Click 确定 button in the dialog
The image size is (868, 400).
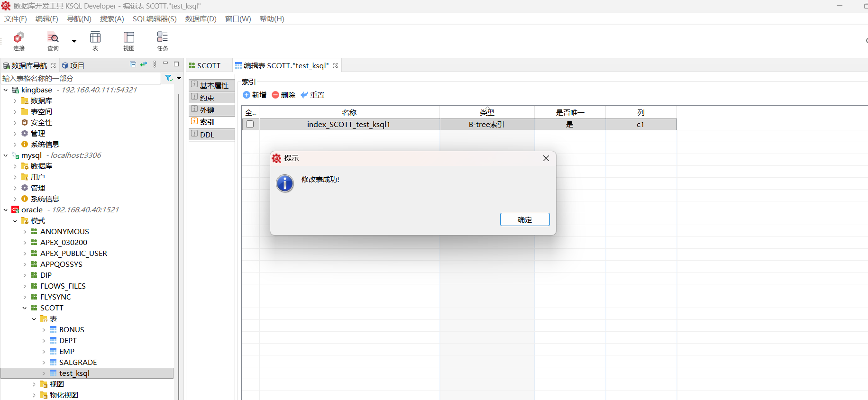tap(524, 219)
